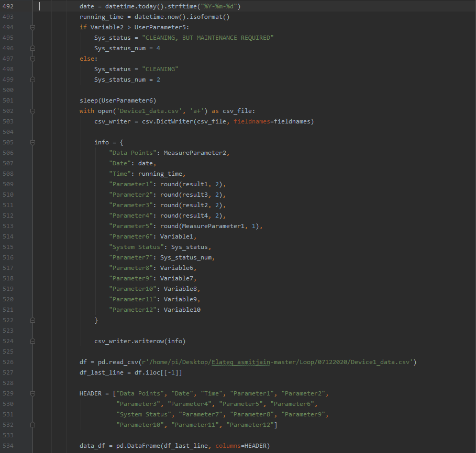476x453 pixels.
Task: Click string "CLEANING, BUT MAINTENANCE REQUIRED"
Action: (x=208, y=38)
